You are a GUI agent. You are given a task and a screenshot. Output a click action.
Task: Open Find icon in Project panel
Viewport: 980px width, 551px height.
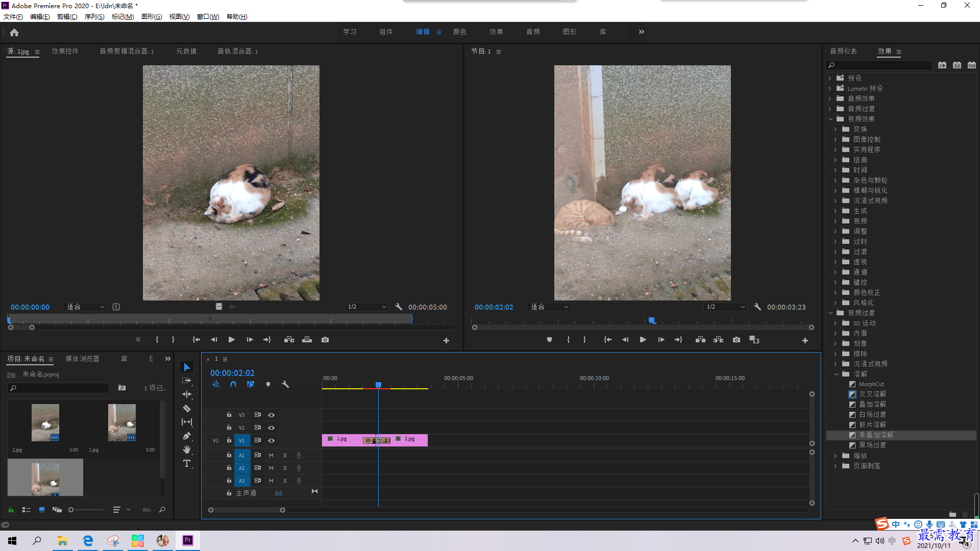point(162,510)
